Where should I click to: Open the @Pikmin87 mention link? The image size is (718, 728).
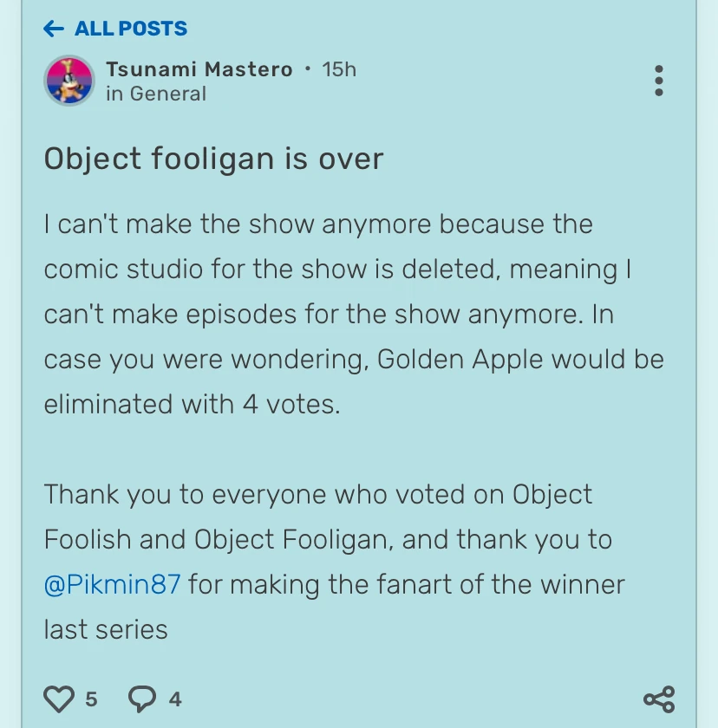pos(112,584)
